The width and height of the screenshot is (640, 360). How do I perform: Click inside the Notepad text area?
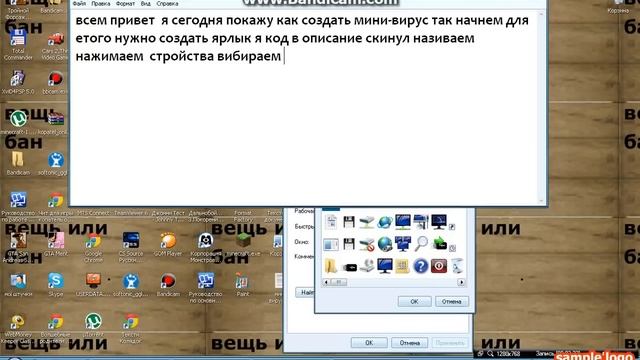304,108
